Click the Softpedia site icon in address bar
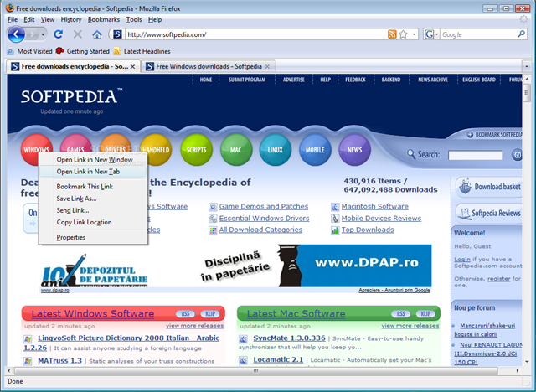 [x=117, y=34]
